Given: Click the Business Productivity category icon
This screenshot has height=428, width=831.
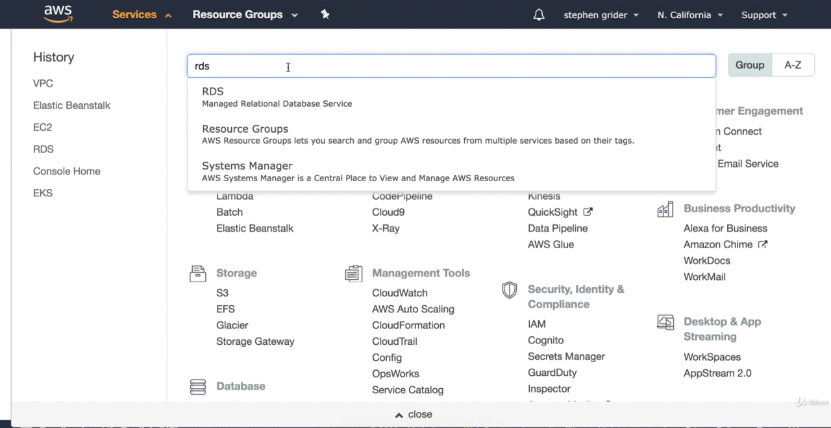Looking at the screenshot, I should point(665,209).
